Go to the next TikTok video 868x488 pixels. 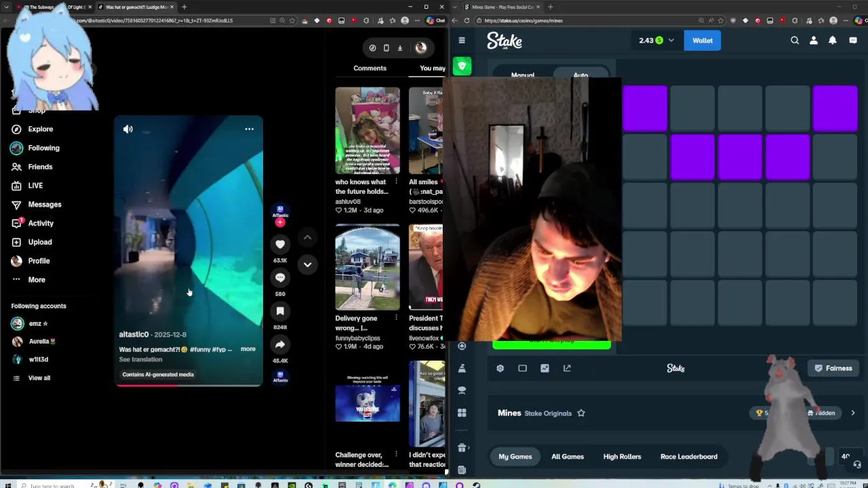(307, 264)
